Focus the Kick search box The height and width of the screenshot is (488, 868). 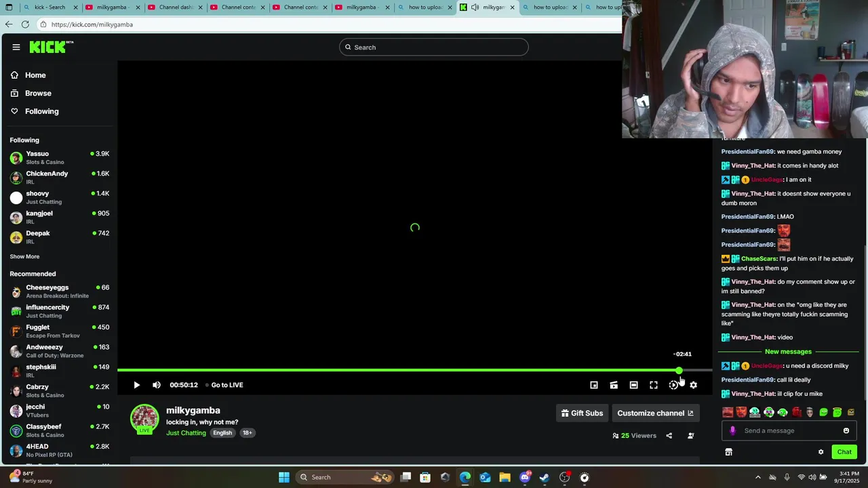pyautogui.click(x=434, y=47)
